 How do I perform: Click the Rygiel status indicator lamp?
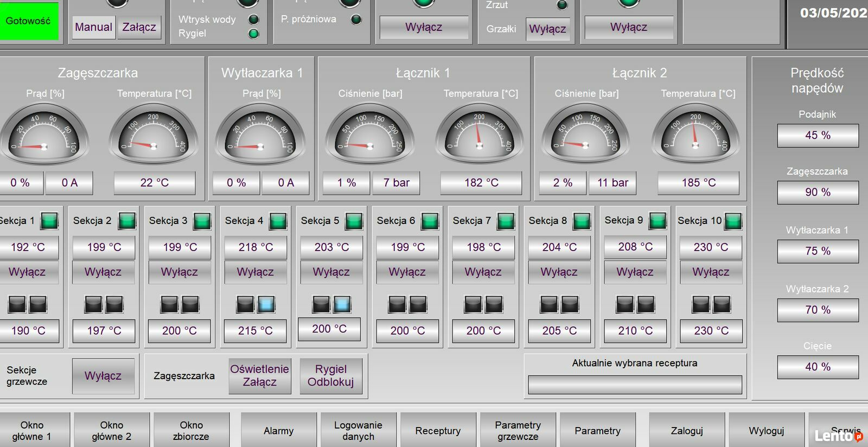point(253,34)
